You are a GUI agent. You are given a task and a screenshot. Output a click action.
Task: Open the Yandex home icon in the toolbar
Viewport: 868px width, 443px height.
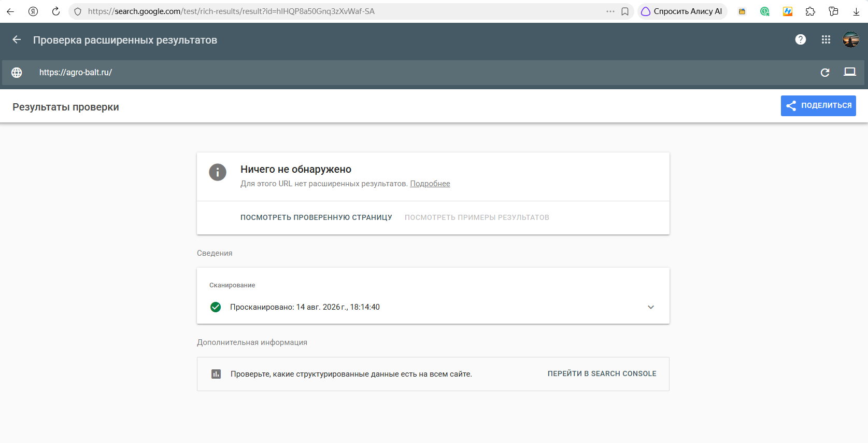point(33,11)
